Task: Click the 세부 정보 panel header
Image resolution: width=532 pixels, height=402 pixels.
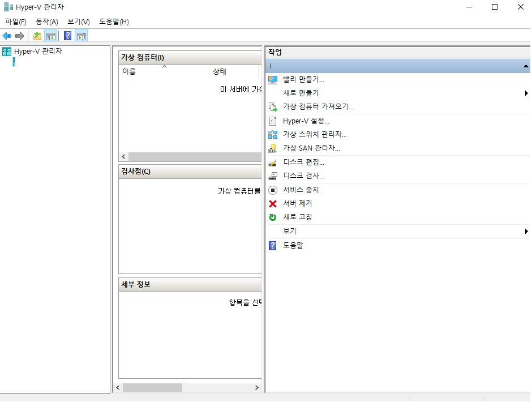Action: point(190,285)
